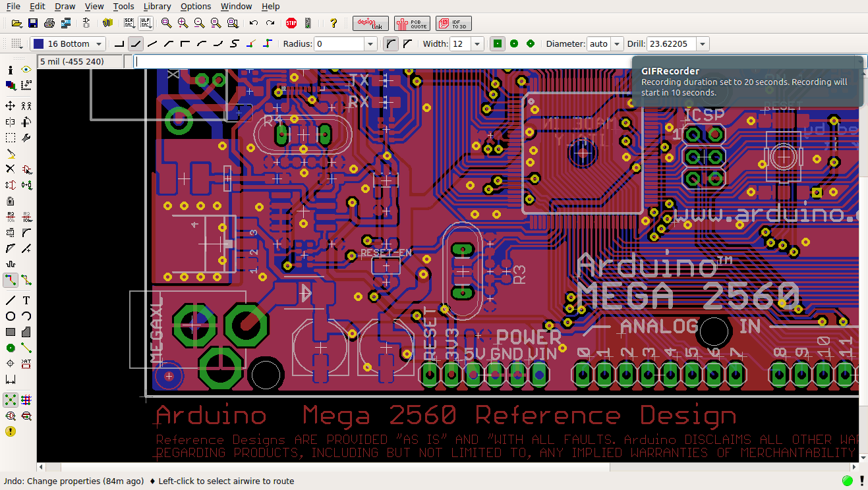Click the IDF to 3D button

click(x=453, y=23)
